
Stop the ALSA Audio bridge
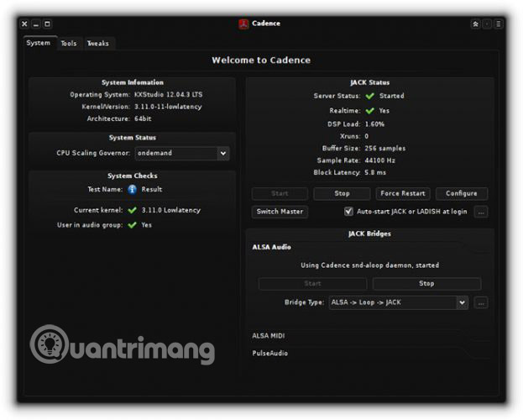click(426, 284)
